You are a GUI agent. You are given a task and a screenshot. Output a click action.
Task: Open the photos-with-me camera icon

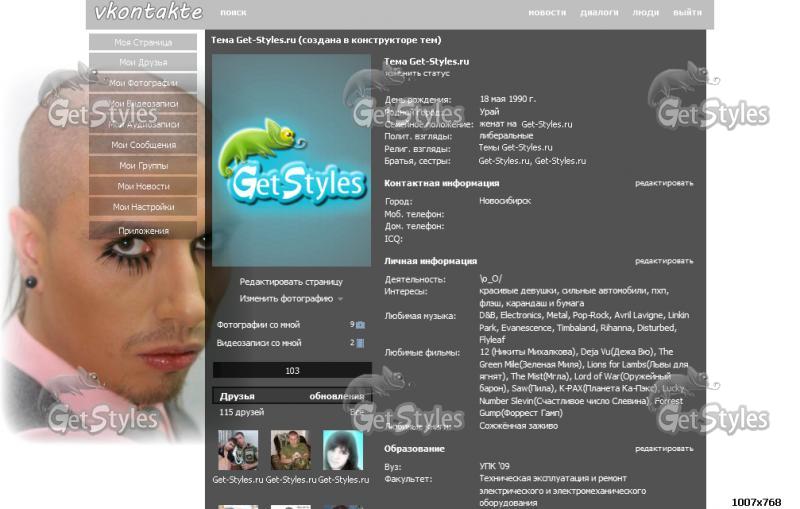pyautogui.click(x=360, y=325)
